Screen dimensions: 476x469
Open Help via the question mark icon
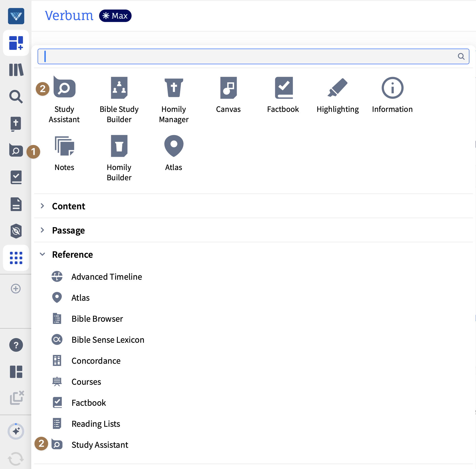click(x=16, y=345)
